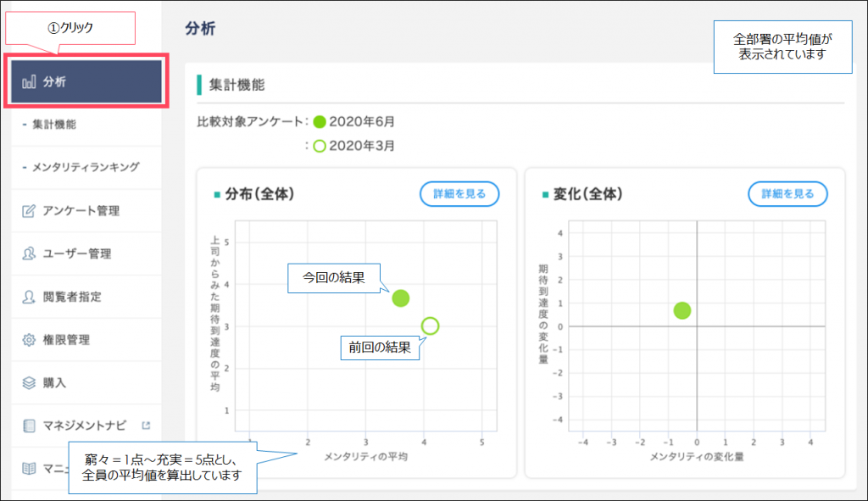Click the 2020年6月 survey label
The width and height of the screenshot is (868, 501).
362,122
